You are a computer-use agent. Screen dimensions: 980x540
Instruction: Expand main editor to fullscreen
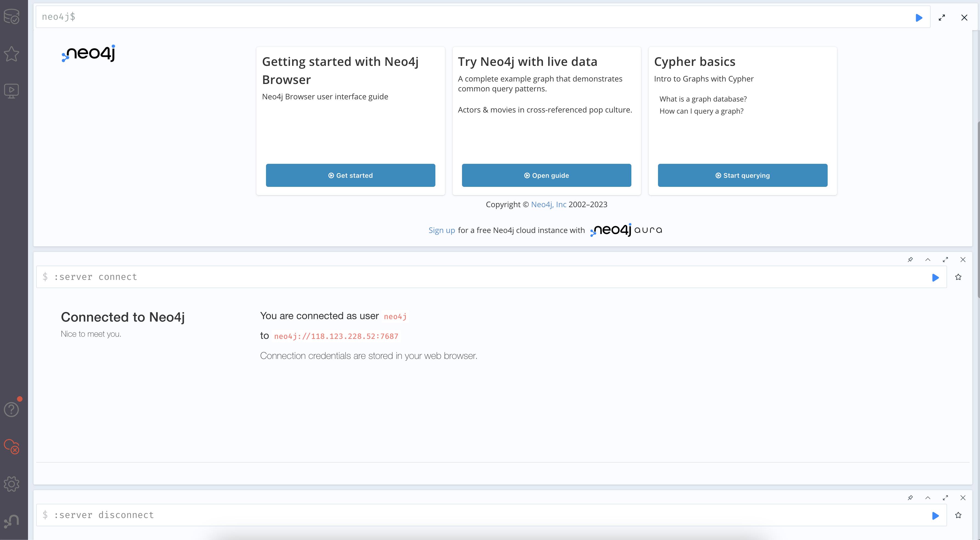(x=942, y=18)
